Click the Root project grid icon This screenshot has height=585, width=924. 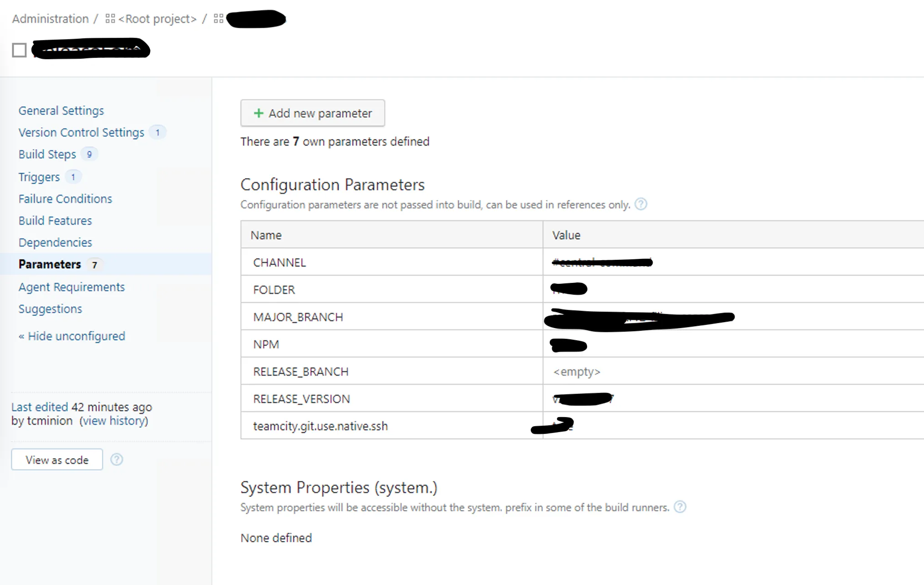(110, 19)
